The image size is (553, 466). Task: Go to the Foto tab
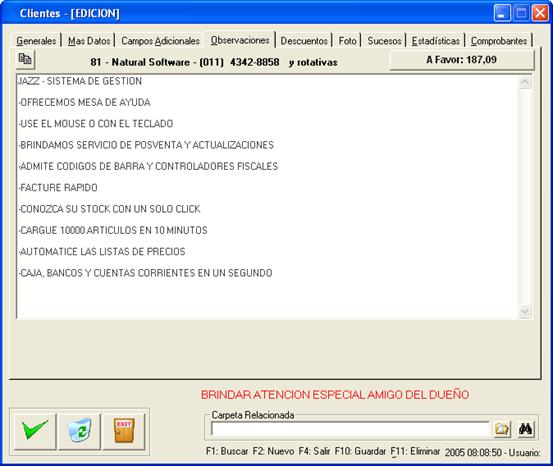pyautogui.click(x=348, y=41)
